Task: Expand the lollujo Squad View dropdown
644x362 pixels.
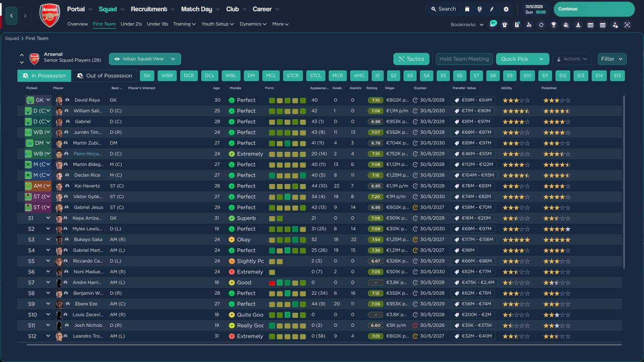Action: point(145,59)
